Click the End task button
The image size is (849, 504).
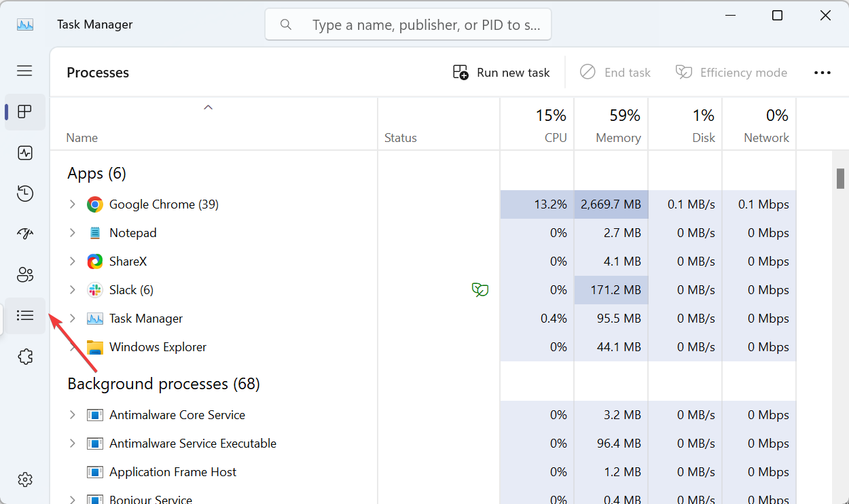point(615,73)
